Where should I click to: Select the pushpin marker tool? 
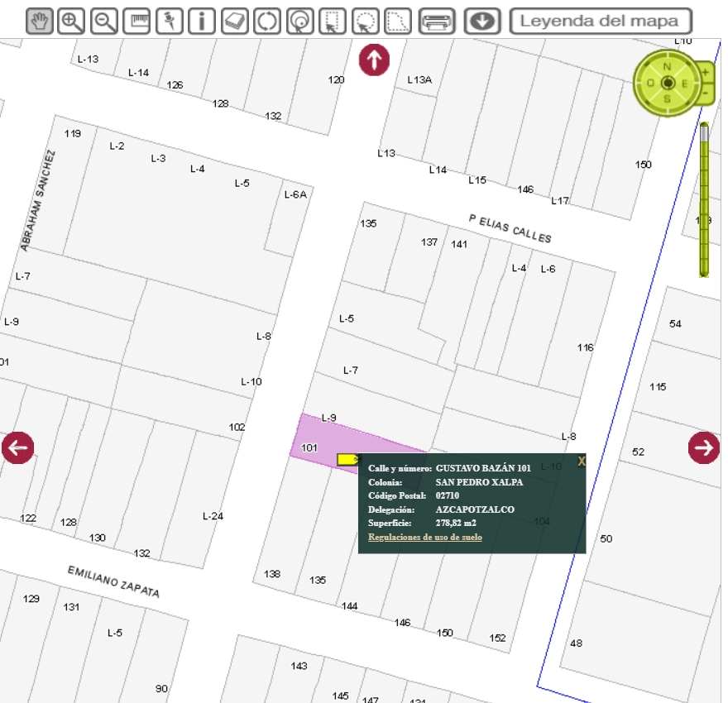pos(170,22)
